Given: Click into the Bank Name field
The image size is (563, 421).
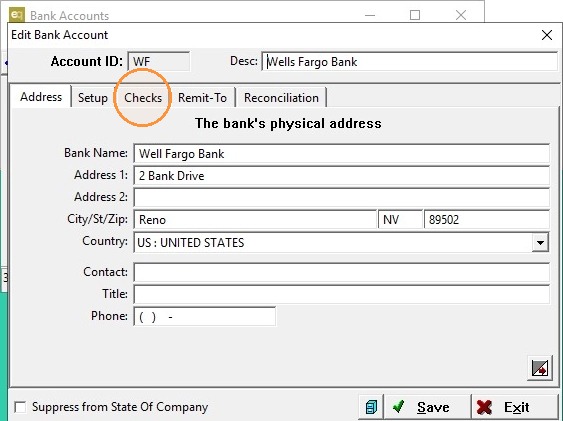Looking at the screenshot, I should (341, 154).
